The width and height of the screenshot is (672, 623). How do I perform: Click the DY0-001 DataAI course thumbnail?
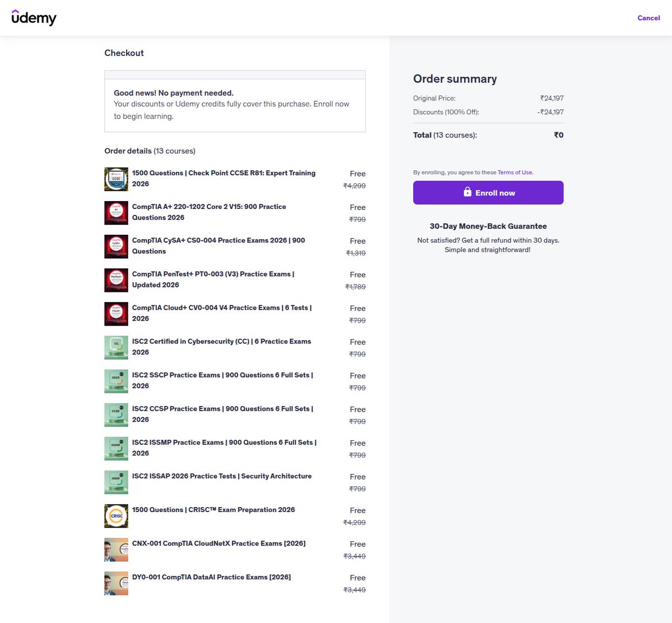click(x=116, y=583)
